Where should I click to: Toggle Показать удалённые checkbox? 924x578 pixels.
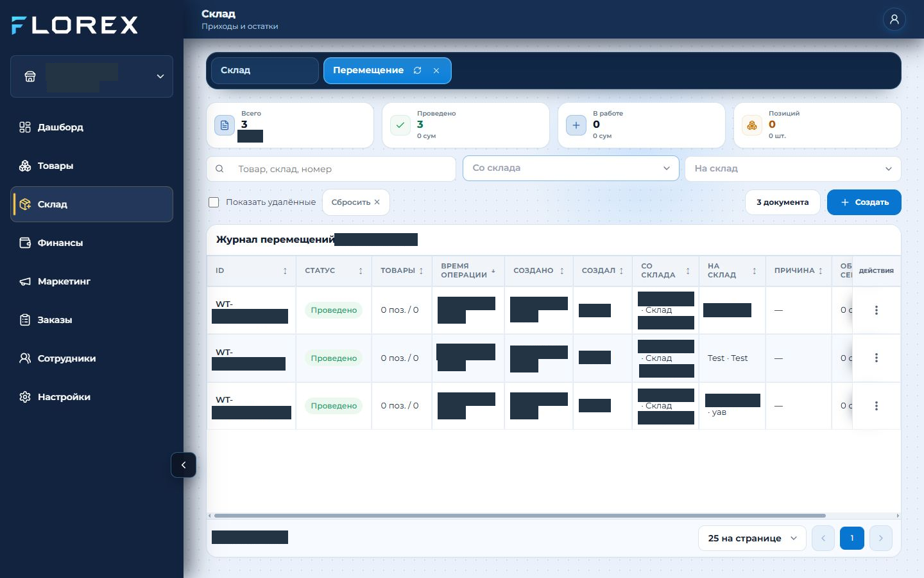(x=214, y=202)
